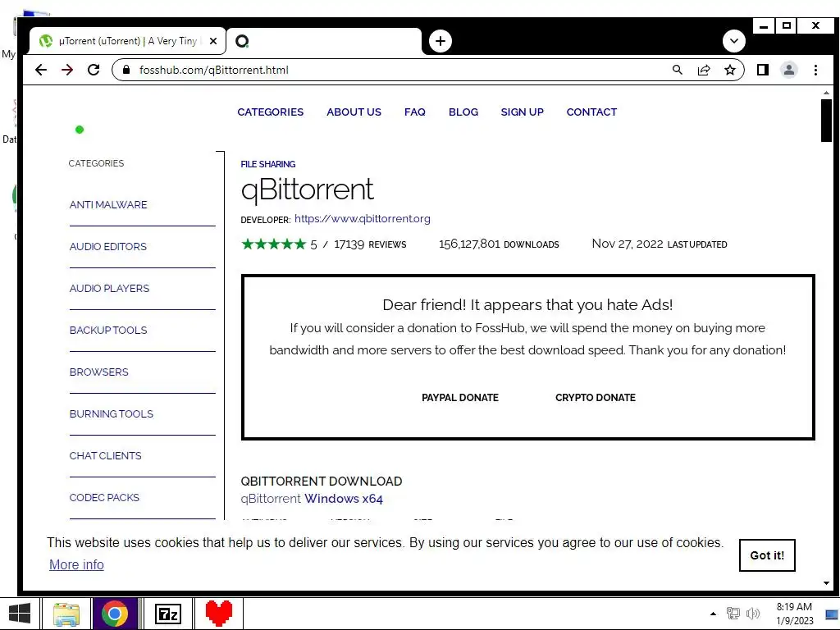
Task: Reload the current page
Action: coord(94,70)
